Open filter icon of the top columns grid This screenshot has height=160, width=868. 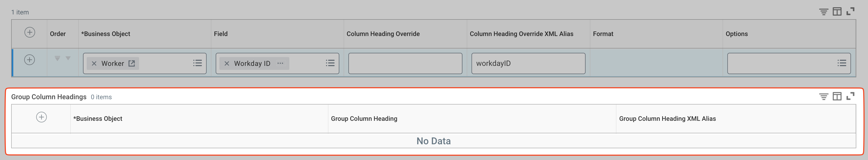click(823, 12)
